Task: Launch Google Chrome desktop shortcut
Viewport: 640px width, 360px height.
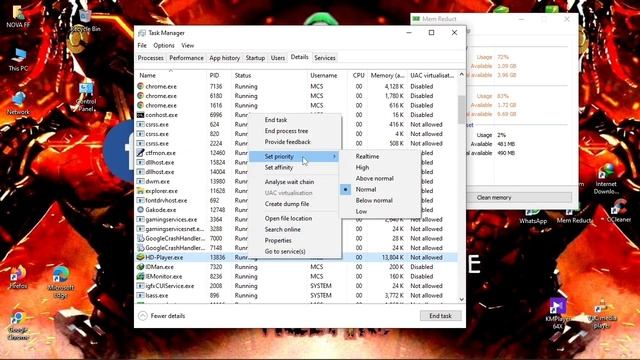Action: (18, 326)
